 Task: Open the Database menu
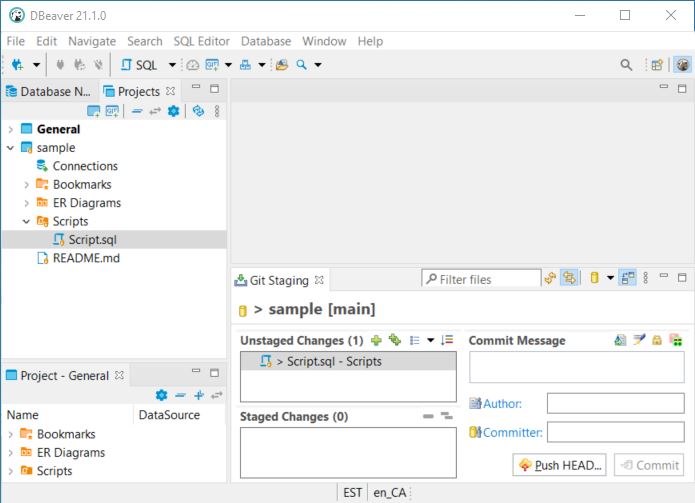tap(266, 41)
